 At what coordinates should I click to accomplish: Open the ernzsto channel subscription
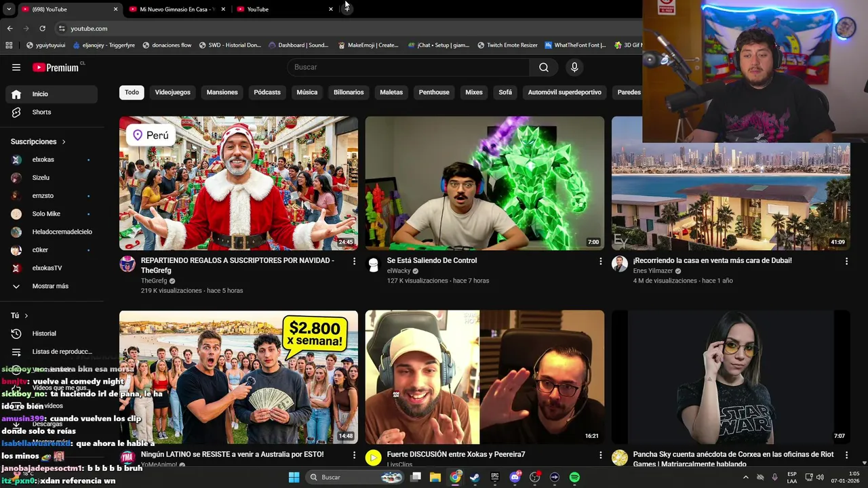point(52,196)
